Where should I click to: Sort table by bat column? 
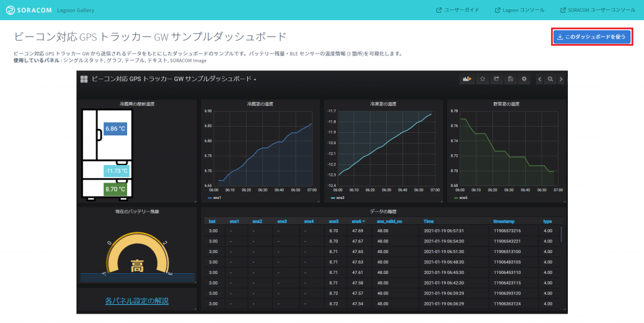(212, 221)
